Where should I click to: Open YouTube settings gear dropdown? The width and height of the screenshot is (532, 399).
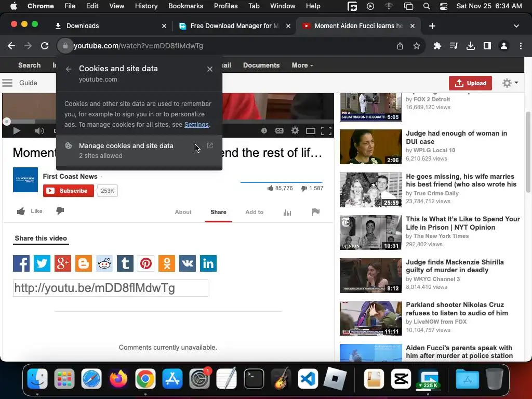pyautogui.click(x=510, y=83)
